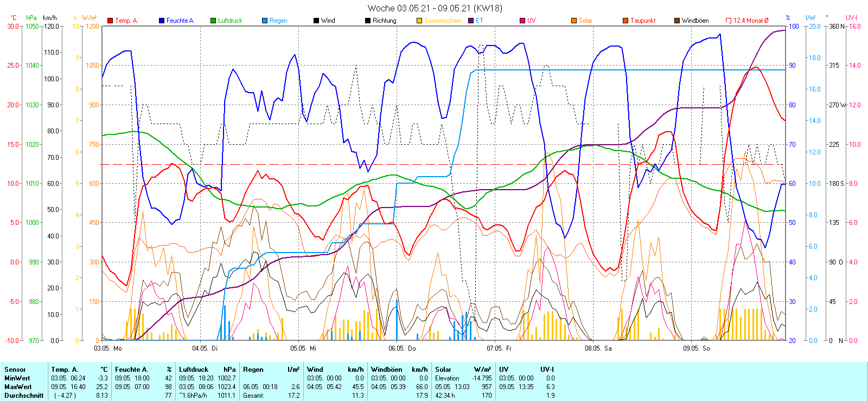Viewport: 868px width, 401px height.
Task: Select the Wind legend label
Action: point(328,21)
